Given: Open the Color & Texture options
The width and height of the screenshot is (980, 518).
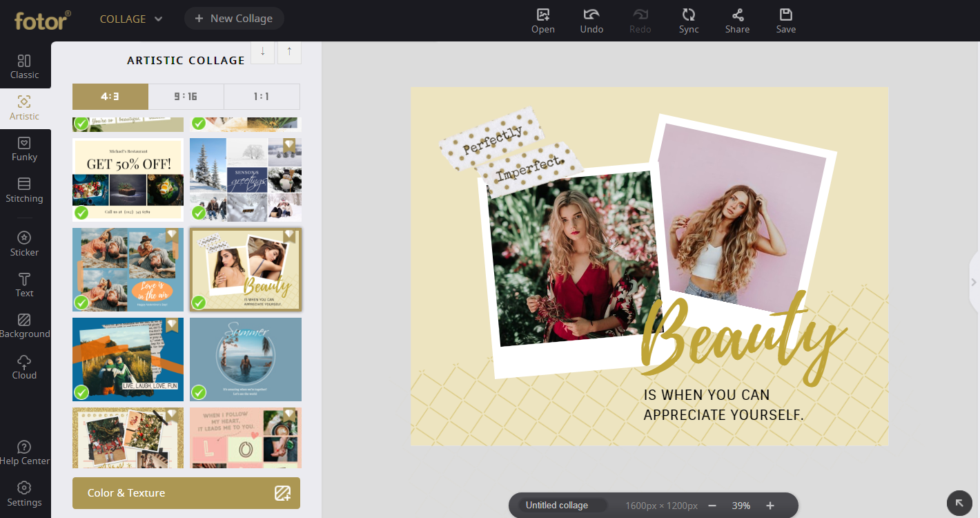Looking at the screenshot, I should (186, 493).
